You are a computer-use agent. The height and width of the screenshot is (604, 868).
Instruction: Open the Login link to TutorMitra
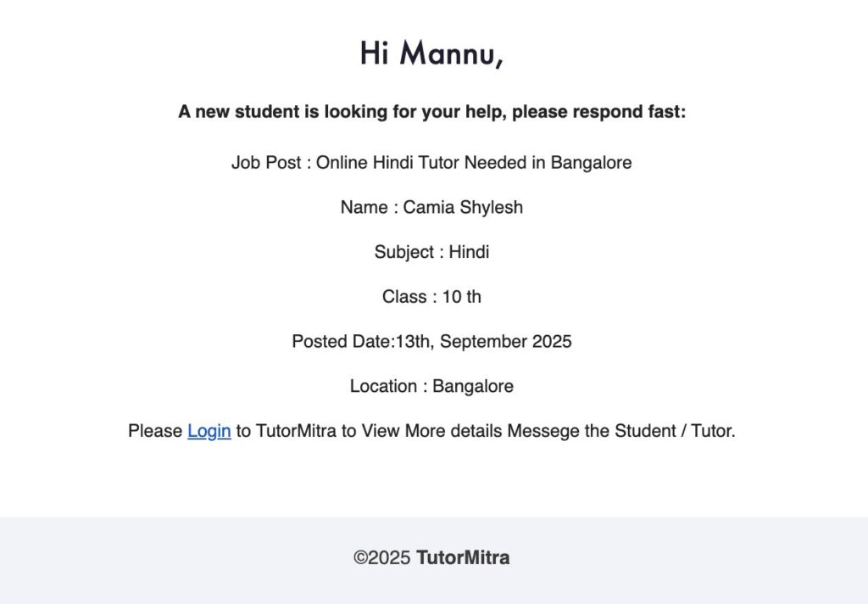[x=209, y=431]
